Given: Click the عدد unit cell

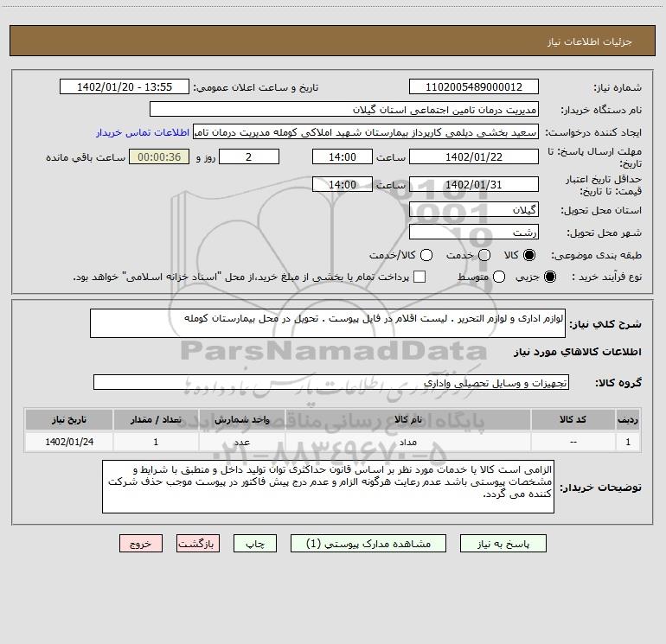Looking at the screenshot, I should [241, 442].
